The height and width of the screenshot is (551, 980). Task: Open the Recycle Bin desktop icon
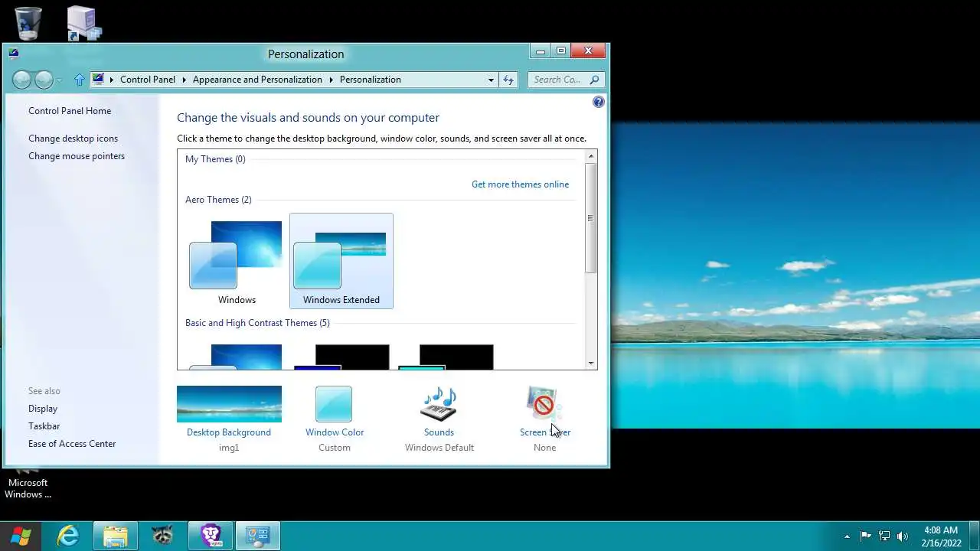[x=28, y=23]
